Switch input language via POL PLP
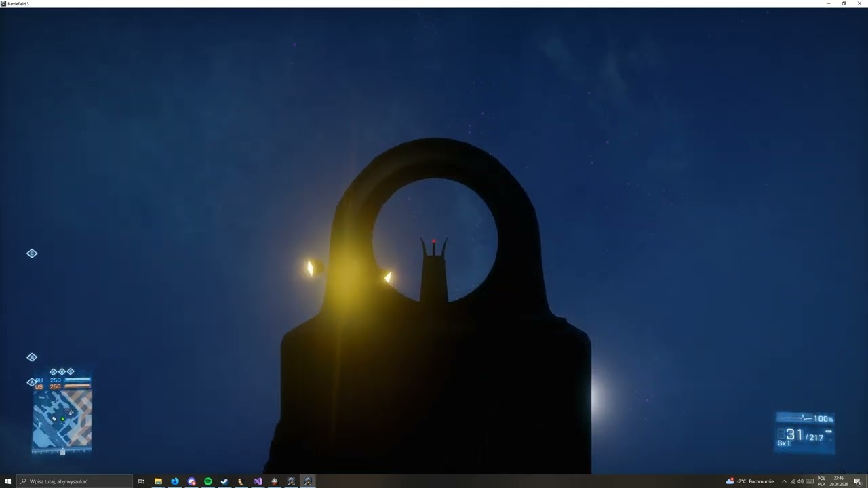Screen dimensions: 868x488 pos(821,481)
